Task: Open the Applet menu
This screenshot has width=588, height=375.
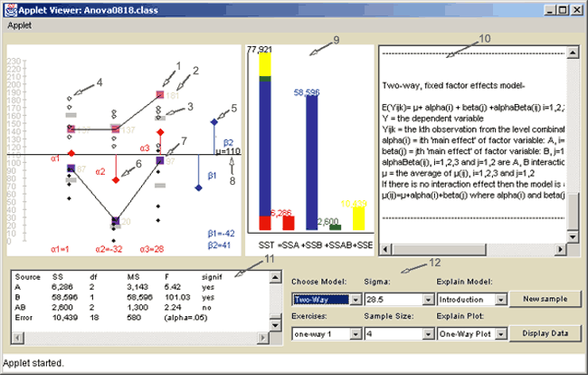Action: (x=19, y=26)
